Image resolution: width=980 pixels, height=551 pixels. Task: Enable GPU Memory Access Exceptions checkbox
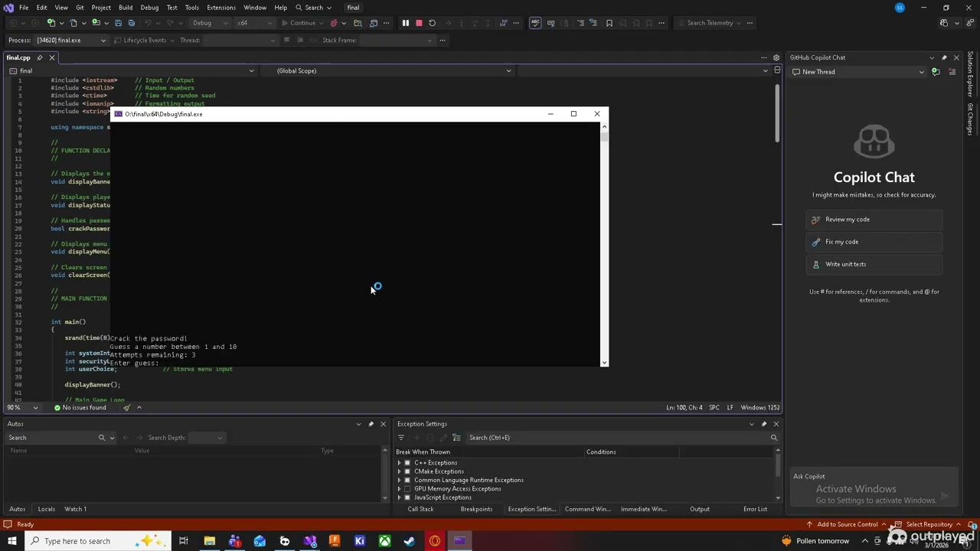point(407,489)
